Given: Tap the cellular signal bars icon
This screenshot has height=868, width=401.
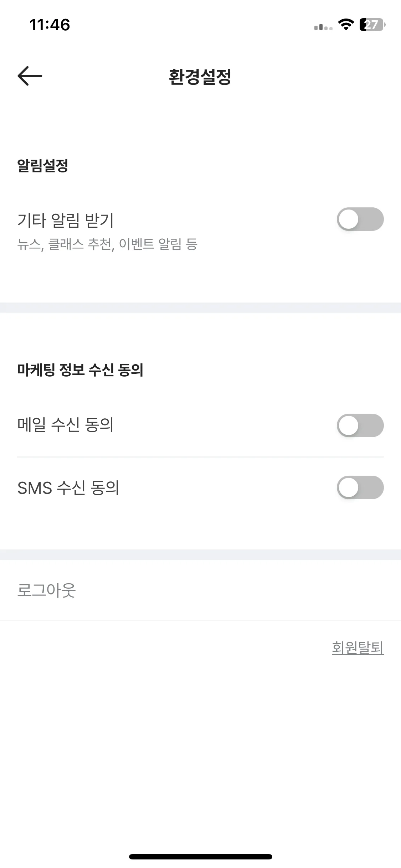Looking at the screenshot, I should tap(323, 27).
